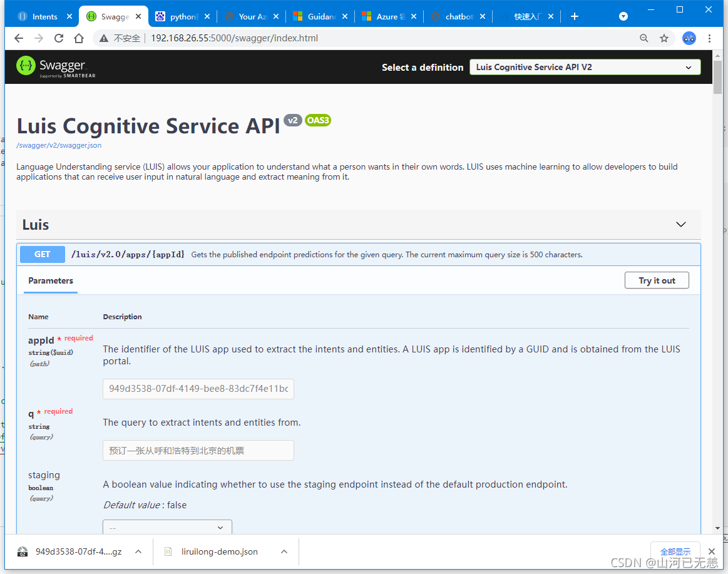Image resolution: width=728 pixels, height=574 pixels.
Task: Expand options for liruilong-demo.json download
Action: coord(284,551)
